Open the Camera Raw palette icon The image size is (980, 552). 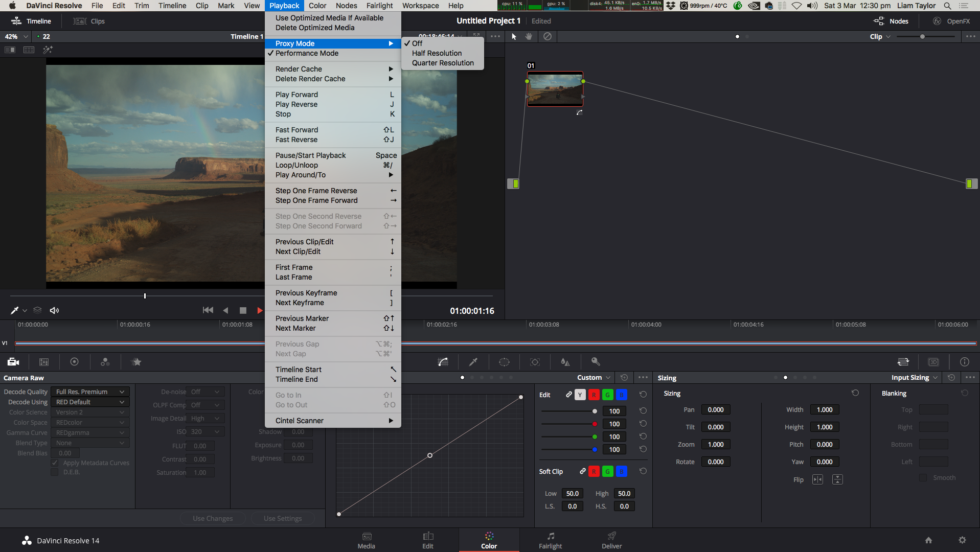pyautogui.click(x=13, y=362)
